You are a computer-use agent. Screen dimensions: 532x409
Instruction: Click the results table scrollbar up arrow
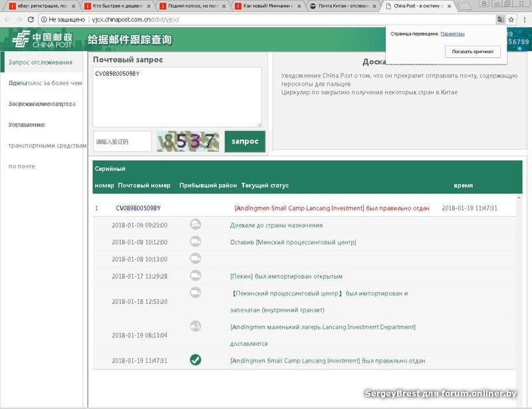(x=519, y=198)
